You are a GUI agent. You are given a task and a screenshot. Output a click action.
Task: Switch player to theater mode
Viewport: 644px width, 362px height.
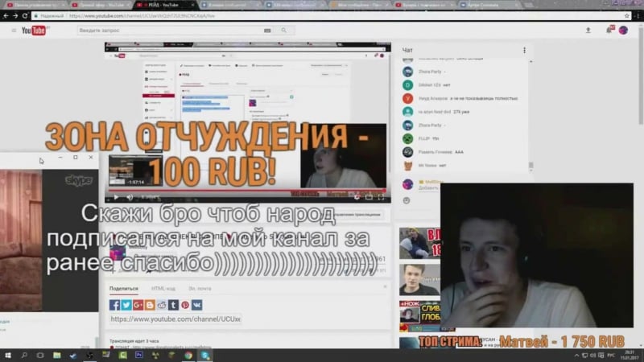pos(369,197)
